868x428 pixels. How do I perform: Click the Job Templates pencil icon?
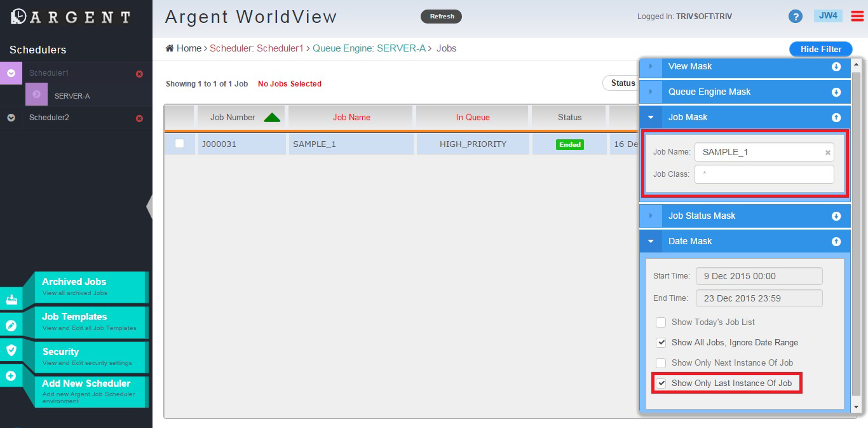(x=11, y=326)
